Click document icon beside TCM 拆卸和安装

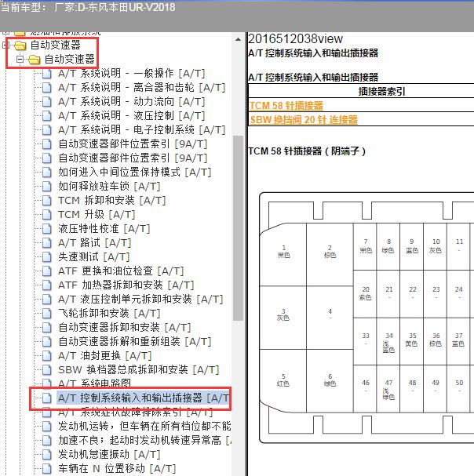46,201
